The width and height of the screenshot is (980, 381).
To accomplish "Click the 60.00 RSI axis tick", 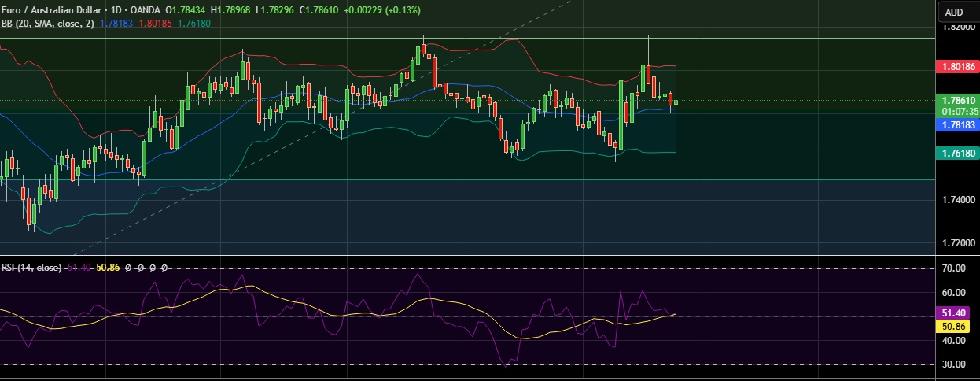I will point(953,292).
